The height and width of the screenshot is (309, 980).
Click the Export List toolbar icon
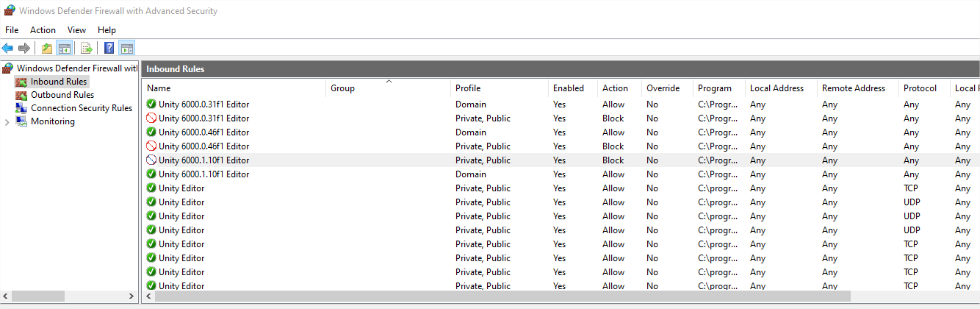click(x=87, y=49)
